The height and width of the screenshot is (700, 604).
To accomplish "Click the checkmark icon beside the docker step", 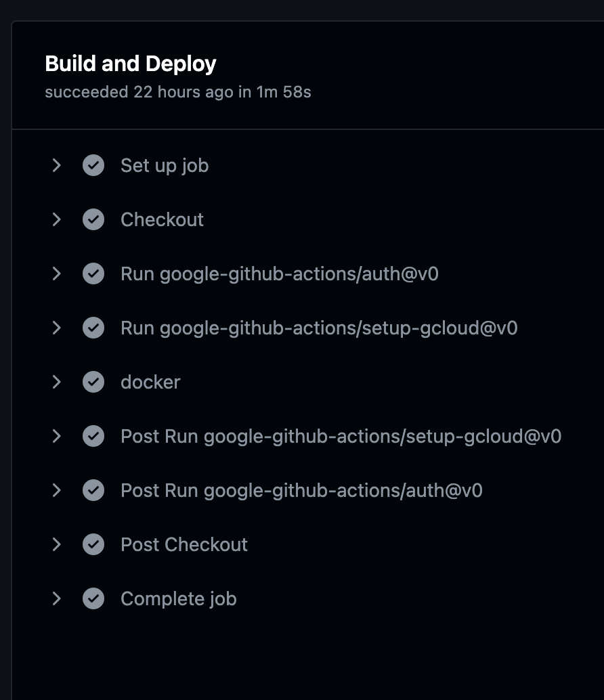I will pos(93,382).
